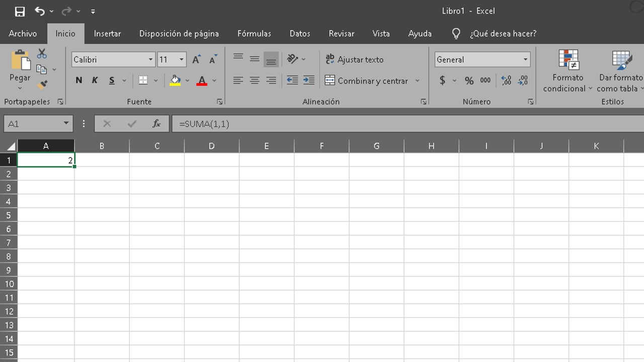
Task: Apply percent style format
Action: [x=469, y=80]
